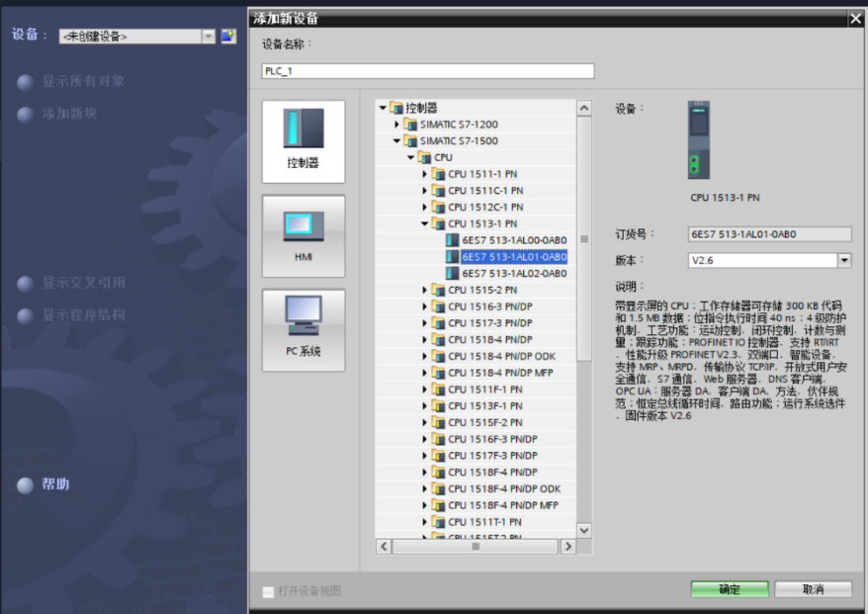Click the 显示交叉引用 bullet icon
868x614 pixels.
coord(26,284)
